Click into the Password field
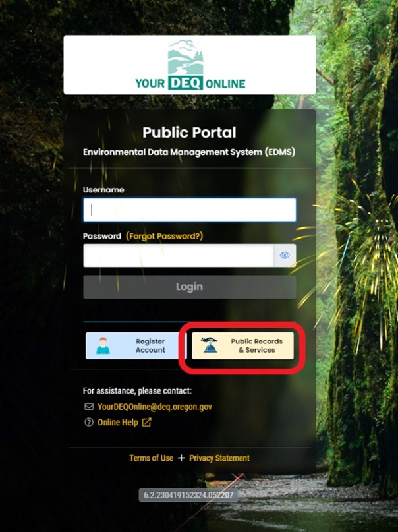The height and width of the screenshot is (532, 398). (179, 255)
